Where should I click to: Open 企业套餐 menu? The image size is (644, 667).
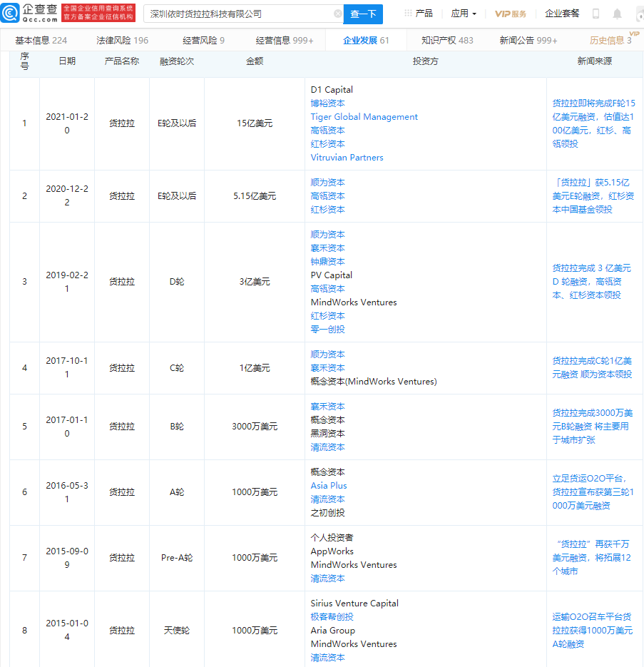pyautogui.click(x=562, y=14)
